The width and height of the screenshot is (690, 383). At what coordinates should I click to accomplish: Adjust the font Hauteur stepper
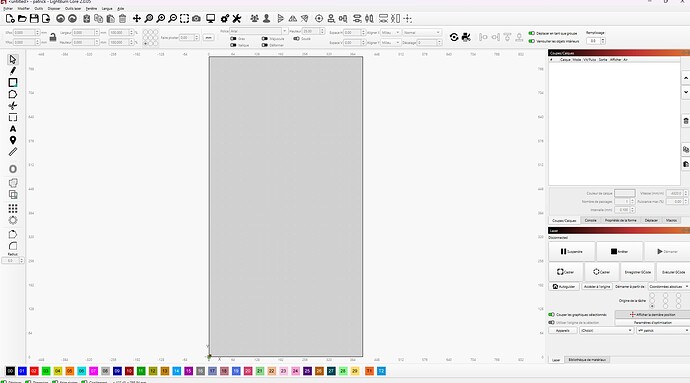322,31
